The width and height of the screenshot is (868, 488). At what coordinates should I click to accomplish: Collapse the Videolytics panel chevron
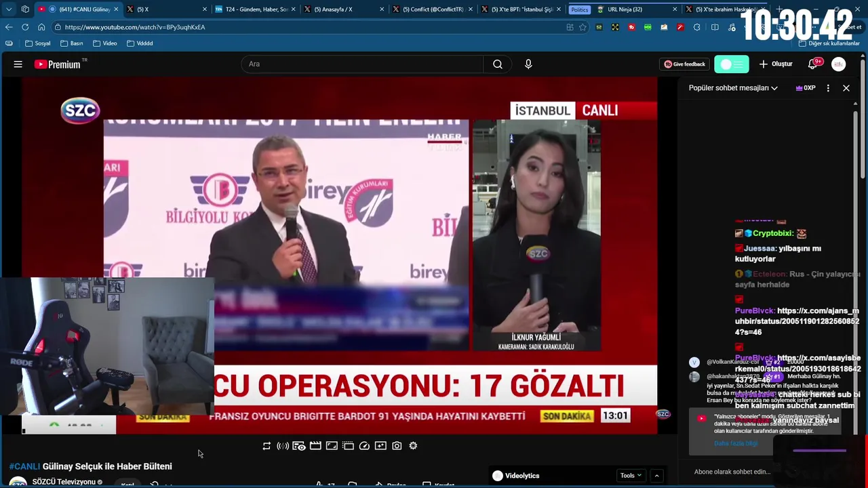tap(656, 476)
